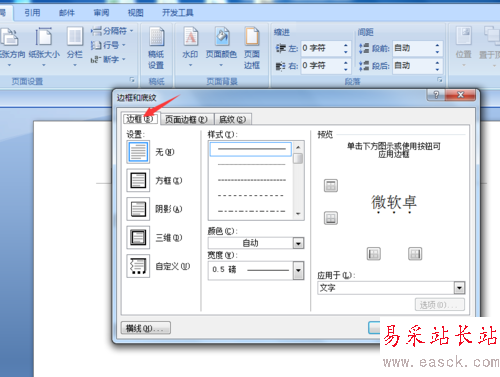
Task: Select the dashed line style
Action: (x=252, y=195)
